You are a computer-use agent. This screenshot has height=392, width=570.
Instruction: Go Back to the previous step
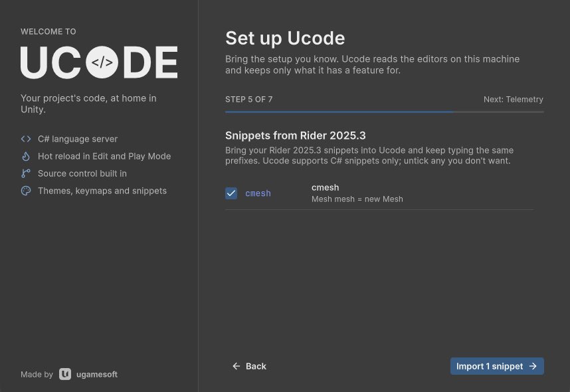[249, 366]
